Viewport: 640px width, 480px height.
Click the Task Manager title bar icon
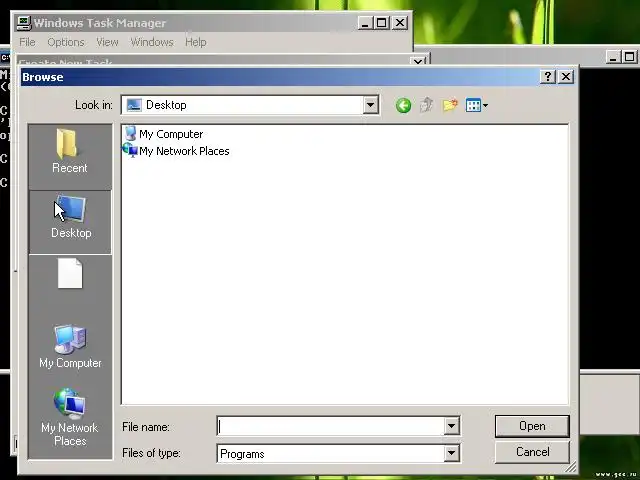tap(24, 23)
